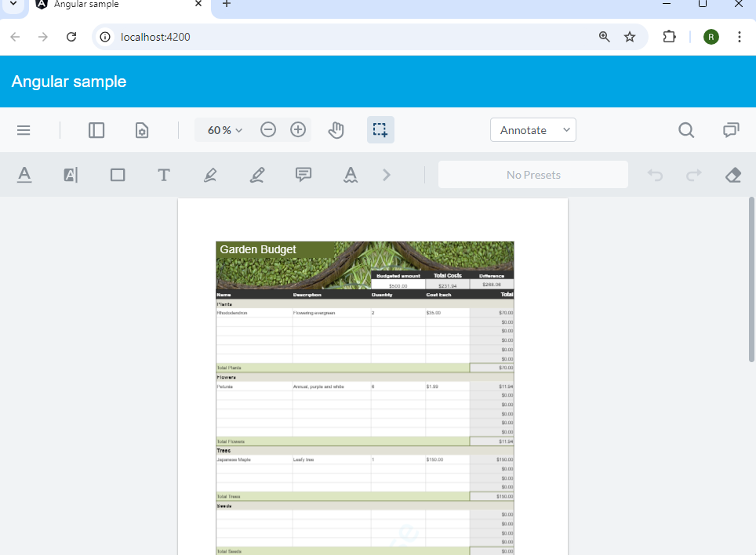Image resolution: width=756 pixels, height=555 pixels.
Task: Add a Note annotation
Action: (303, 175)
